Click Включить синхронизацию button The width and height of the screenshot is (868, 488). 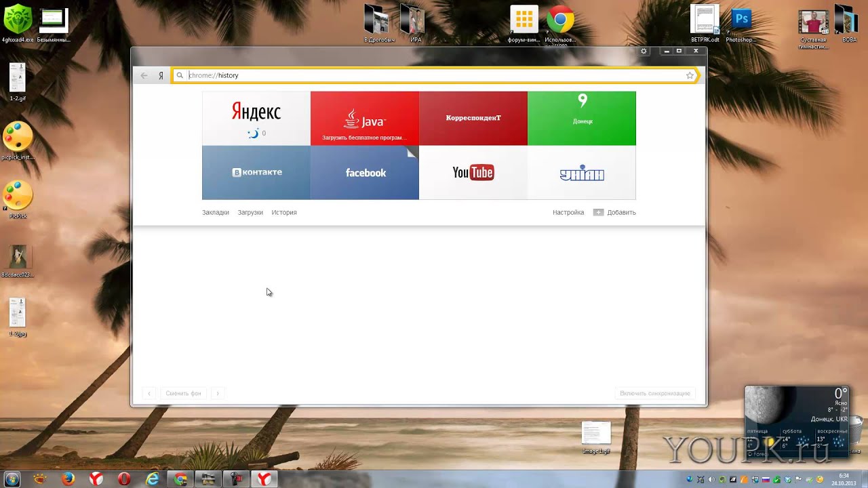click(x=655, y=393)
